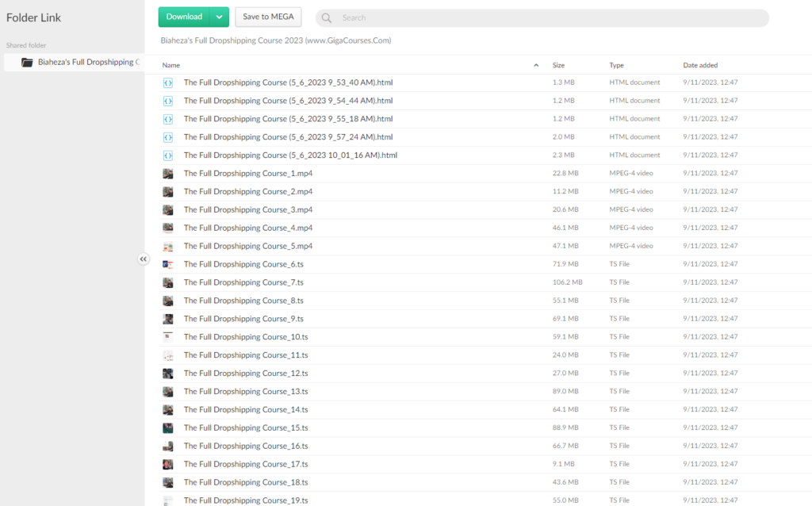Click the HTML icon next to the 9_57_24 AM file
Viewport: 812px width, 506px height.
coord(169,136)
